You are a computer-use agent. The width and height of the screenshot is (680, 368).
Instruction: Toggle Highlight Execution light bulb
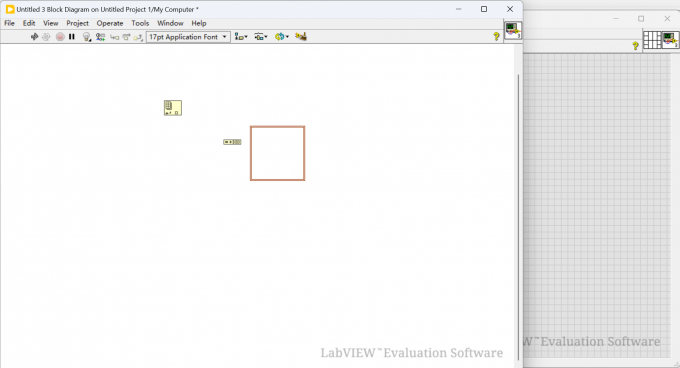tap(87, 37)
